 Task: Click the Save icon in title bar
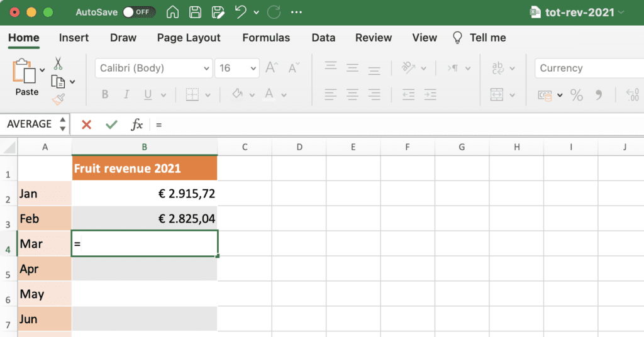pyautogui.click(x=196, y=12)
